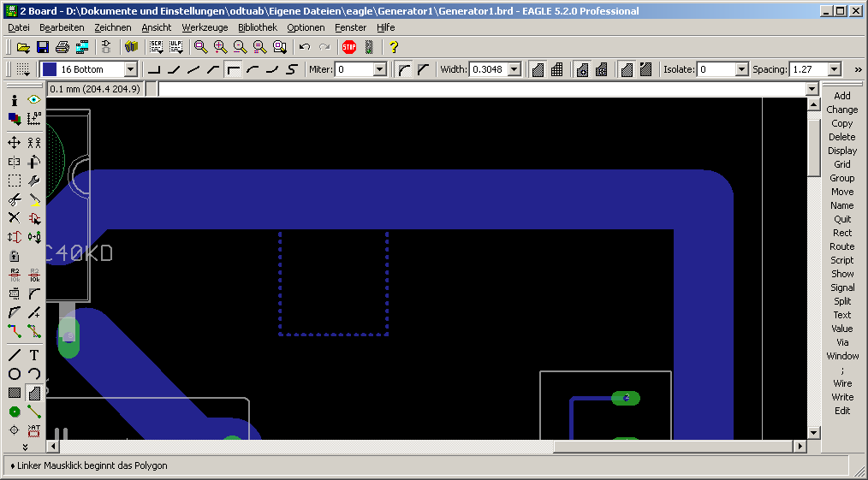Save the board with the floppy icon
The width and height of the screenshot is (868, 480).
43,47
